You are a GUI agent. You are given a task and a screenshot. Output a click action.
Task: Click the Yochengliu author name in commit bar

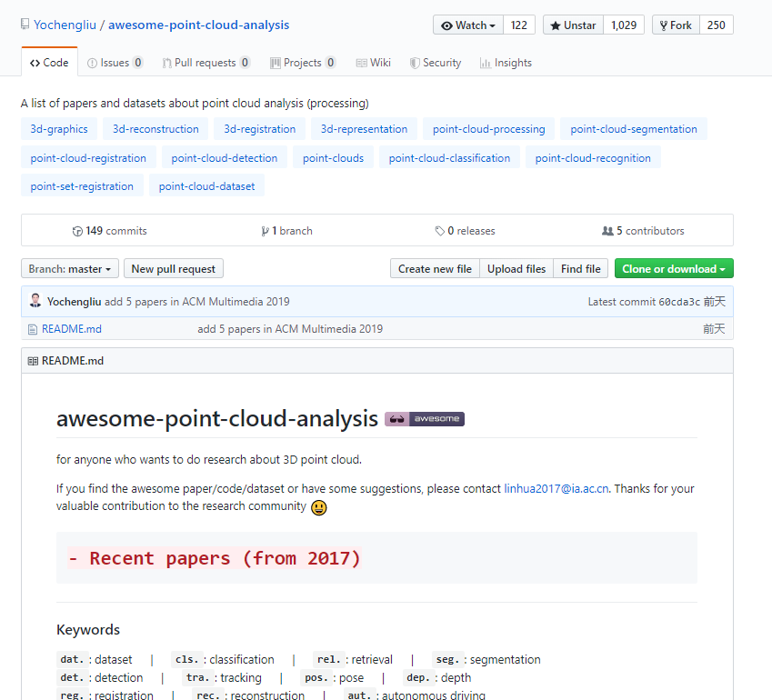75,302
